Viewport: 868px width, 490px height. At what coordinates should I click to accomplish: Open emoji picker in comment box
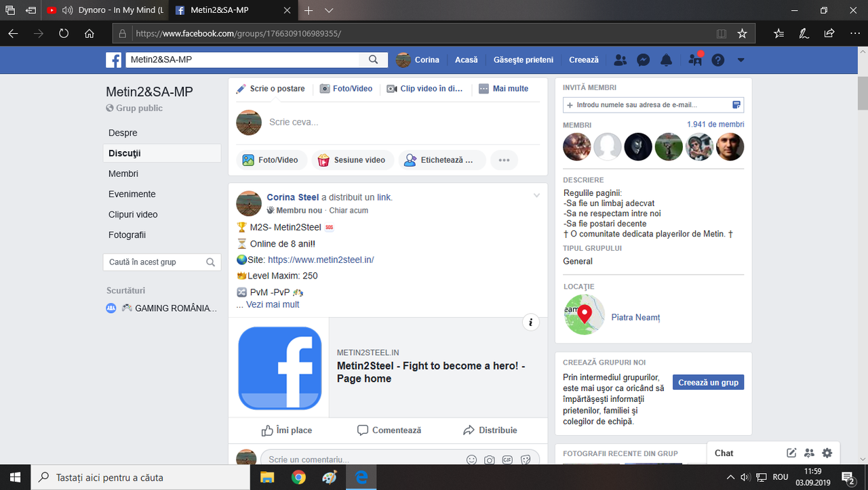(471, 460)
